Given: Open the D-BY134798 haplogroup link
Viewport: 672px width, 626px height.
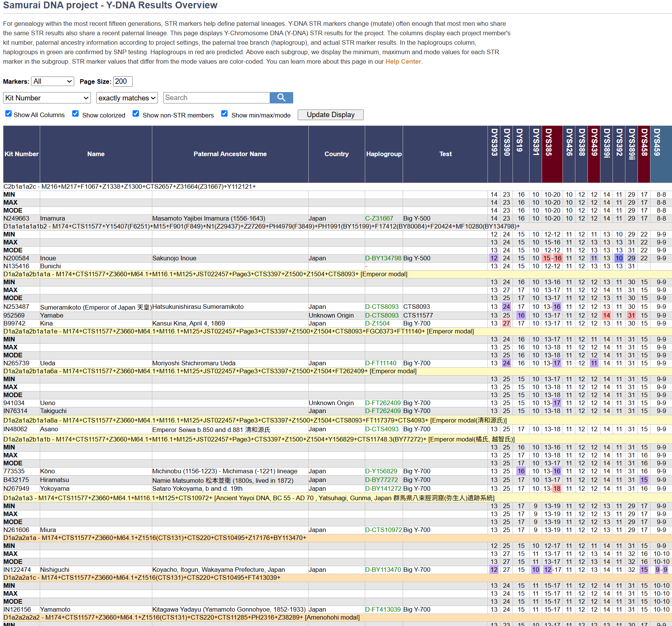Looking at the screenshot, I should pyautogui.click(x=383, y=258).
